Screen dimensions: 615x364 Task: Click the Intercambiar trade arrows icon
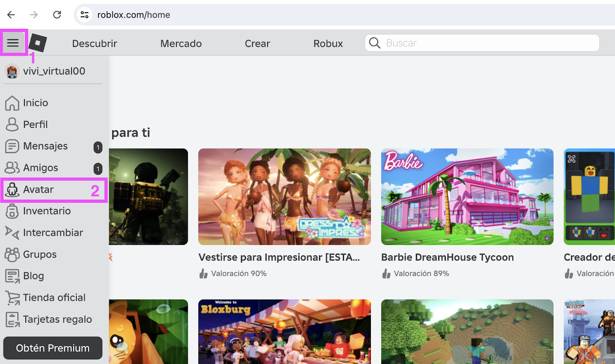tap(12, 233)
